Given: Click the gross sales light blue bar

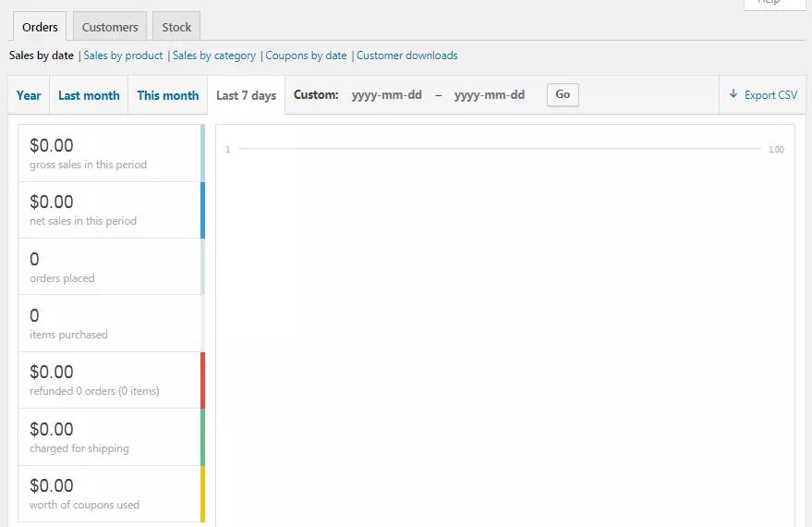Looking at the screenshot, I should [202, 153].
